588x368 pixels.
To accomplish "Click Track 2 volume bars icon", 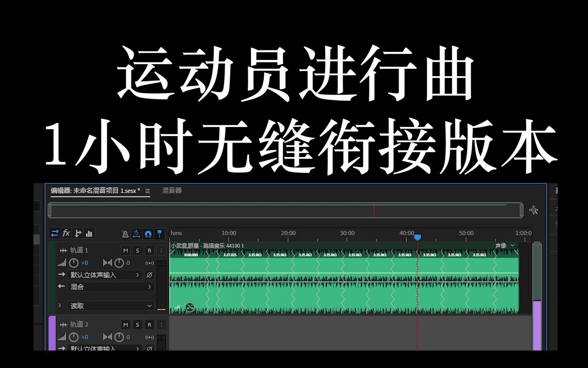I will (x=62, y=337).
